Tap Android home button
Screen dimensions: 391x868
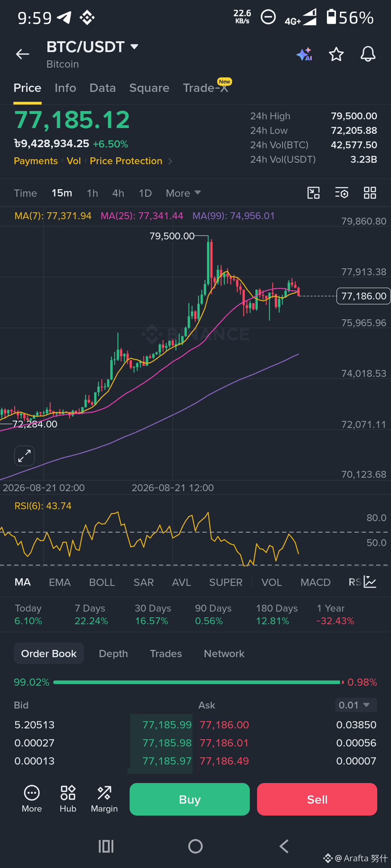[x=195, y=846]
